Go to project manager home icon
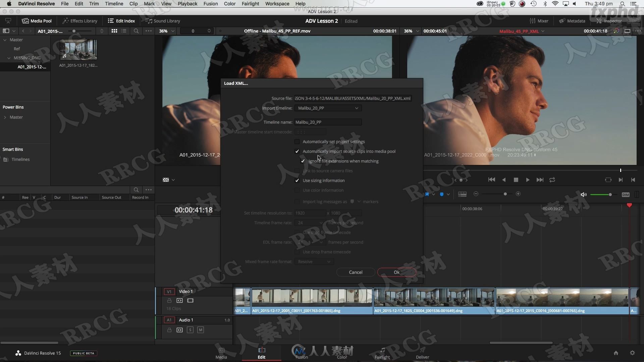Screen dimensions: 644x362 616,353
